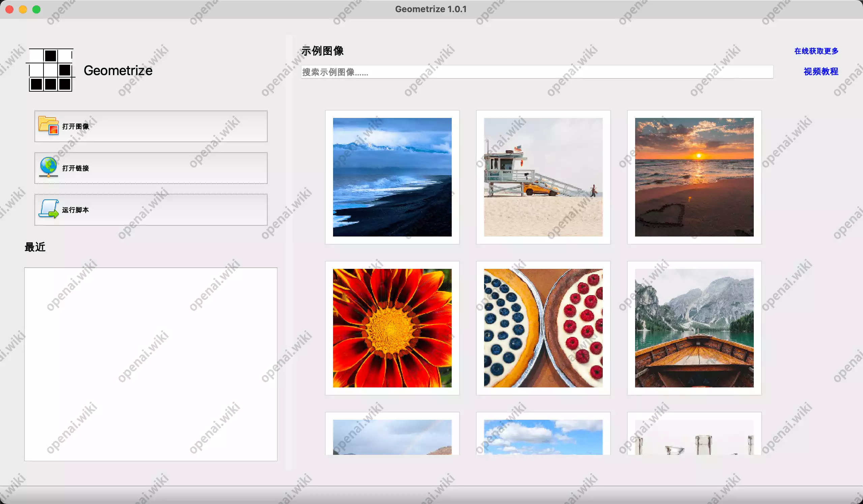Select the red orange flower thumbnail
This screenshot has height=504, width=863.
pos(392,328)
